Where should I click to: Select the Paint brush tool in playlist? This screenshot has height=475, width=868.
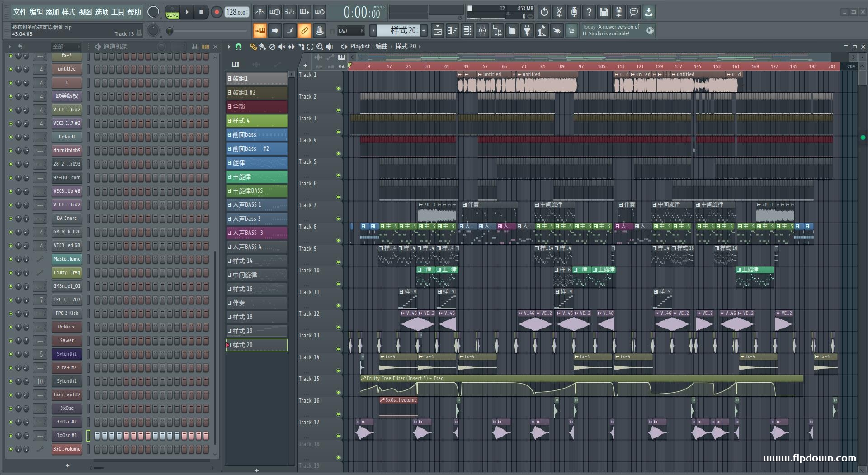263,47
